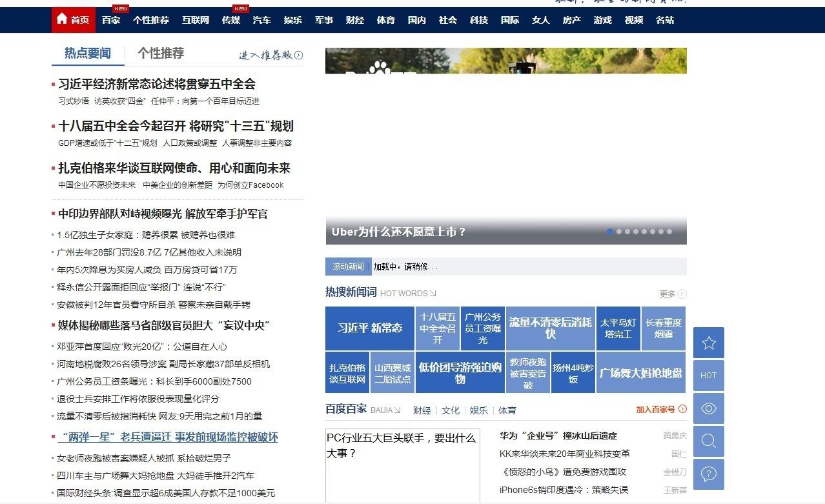Select the fourth carousel dot indicator
Image resolution: width=825 pixels, height=504 pixels.
pyautogui.click(x=636, y=232)
